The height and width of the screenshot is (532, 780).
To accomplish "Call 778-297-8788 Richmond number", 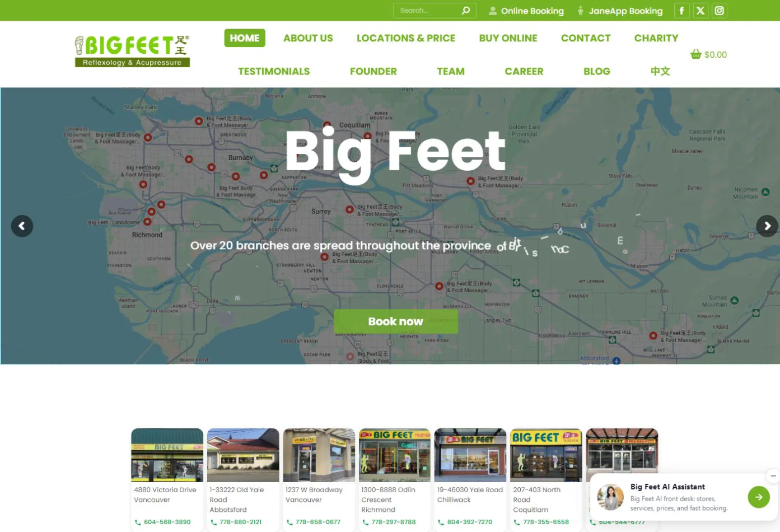I will click(393, 522).
